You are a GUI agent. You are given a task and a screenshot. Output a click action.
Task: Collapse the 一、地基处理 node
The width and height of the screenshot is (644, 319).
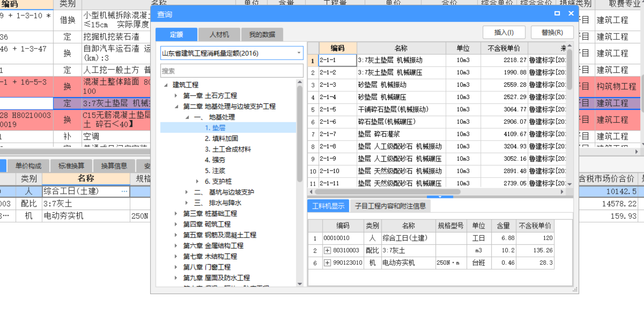(x=187, y=117)
